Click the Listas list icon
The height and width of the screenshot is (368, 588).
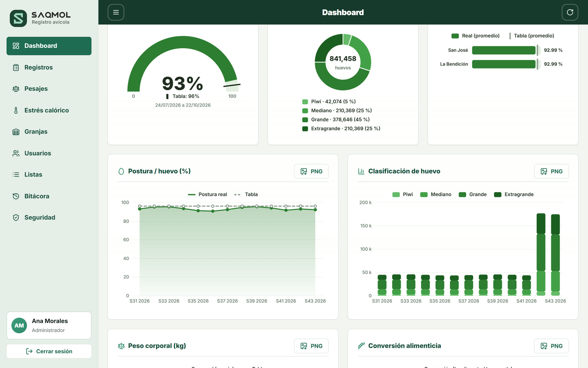tap(16, 174)
